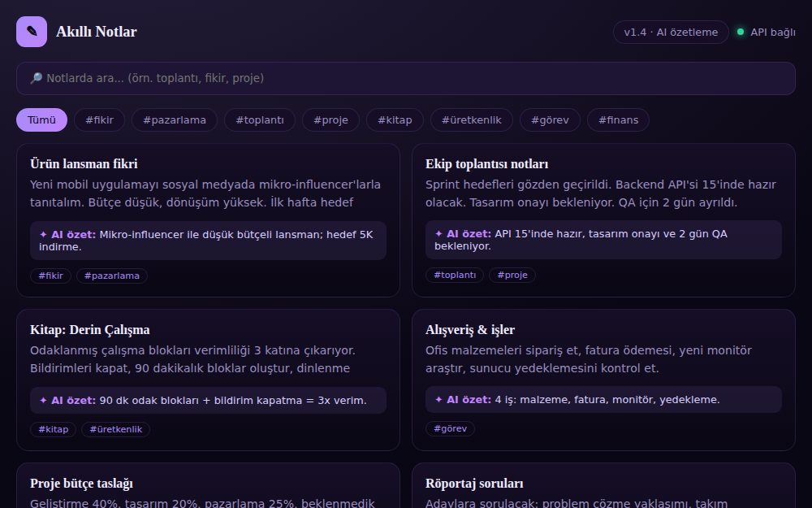
Task: Select the Tümü filter chip
Action: [42, 119]
